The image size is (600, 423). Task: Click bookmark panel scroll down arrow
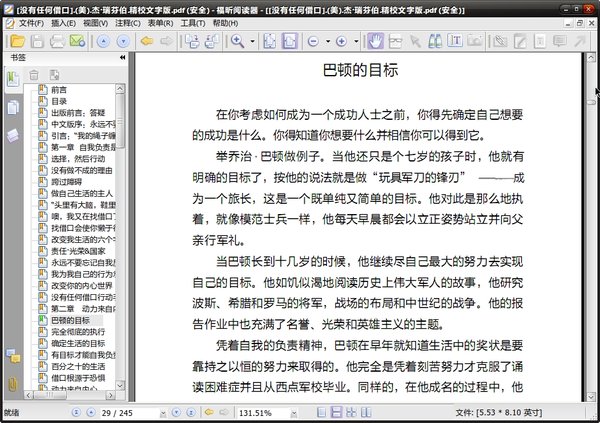120,385
